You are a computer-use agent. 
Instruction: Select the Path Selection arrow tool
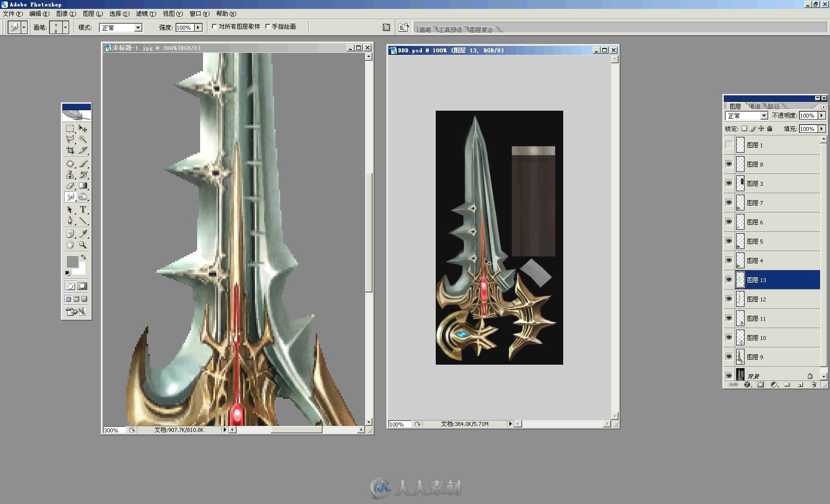pos(70,210)
